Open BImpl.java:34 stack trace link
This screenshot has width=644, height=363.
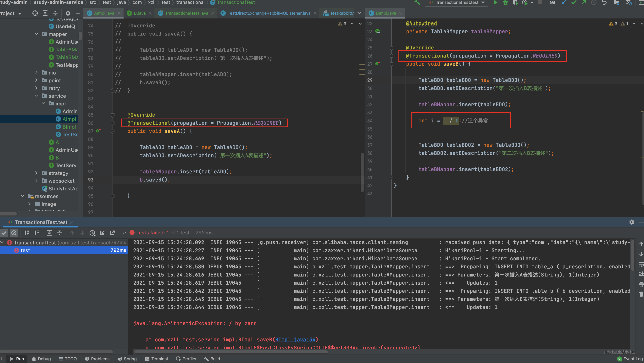coord(295,339)
